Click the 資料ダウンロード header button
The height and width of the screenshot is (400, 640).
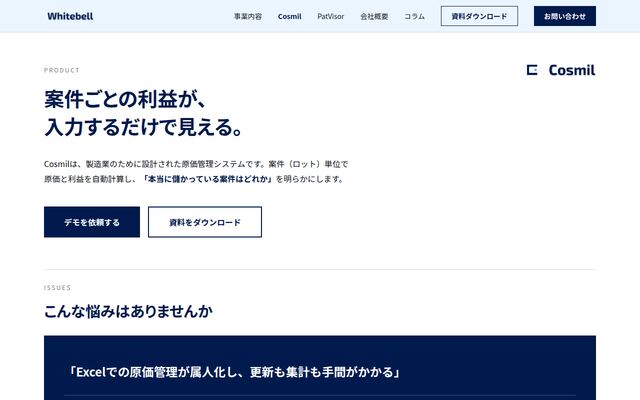point(479,16)
